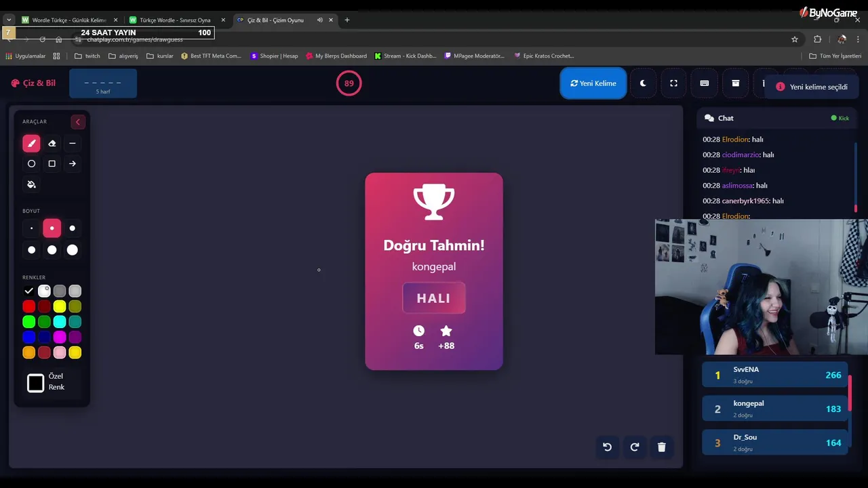Select the straight line tool
Image resolution: width=868 pixels, height=488 pixels.
click(x=72, y=143)
